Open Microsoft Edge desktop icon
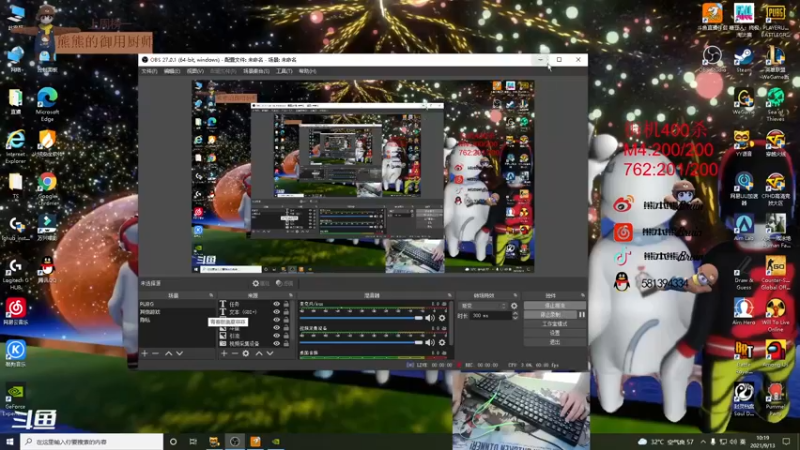 tap(47, 104)
